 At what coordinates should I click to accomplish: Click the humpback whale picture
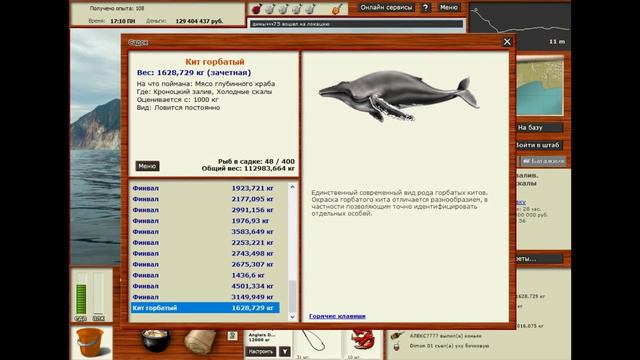[399, 96]
